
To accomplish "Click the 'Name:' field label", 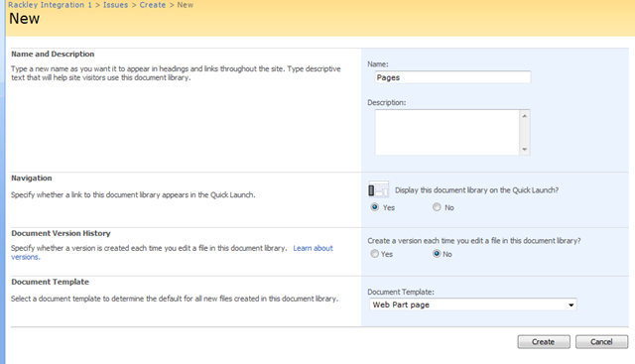I will pos(377,64).
